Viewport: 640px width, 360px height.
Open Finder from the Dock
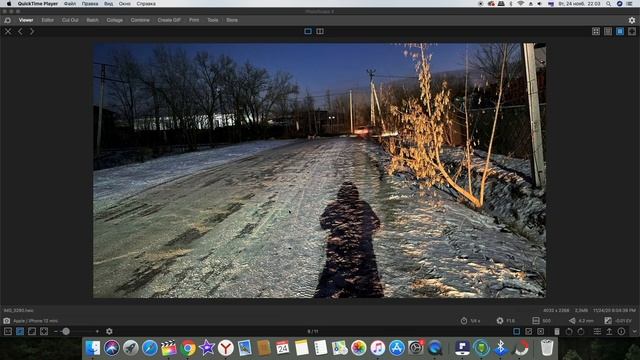point(93,348)
